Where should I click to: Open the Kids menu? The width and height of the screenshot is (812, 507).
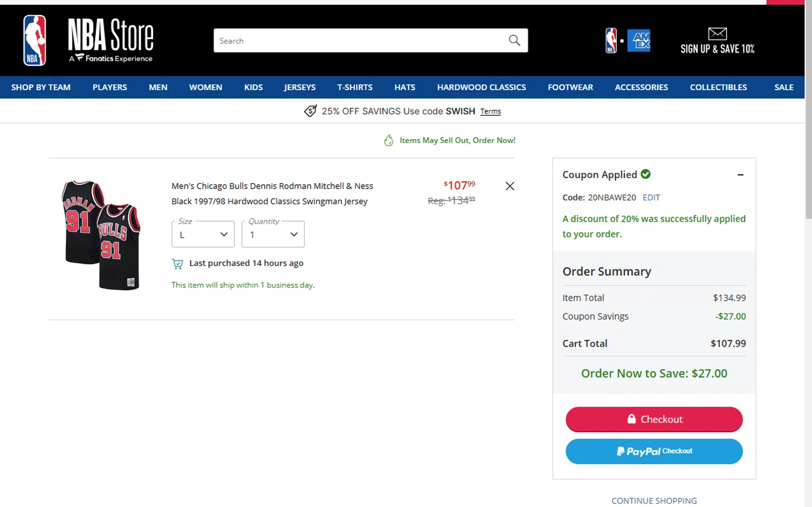253,87
